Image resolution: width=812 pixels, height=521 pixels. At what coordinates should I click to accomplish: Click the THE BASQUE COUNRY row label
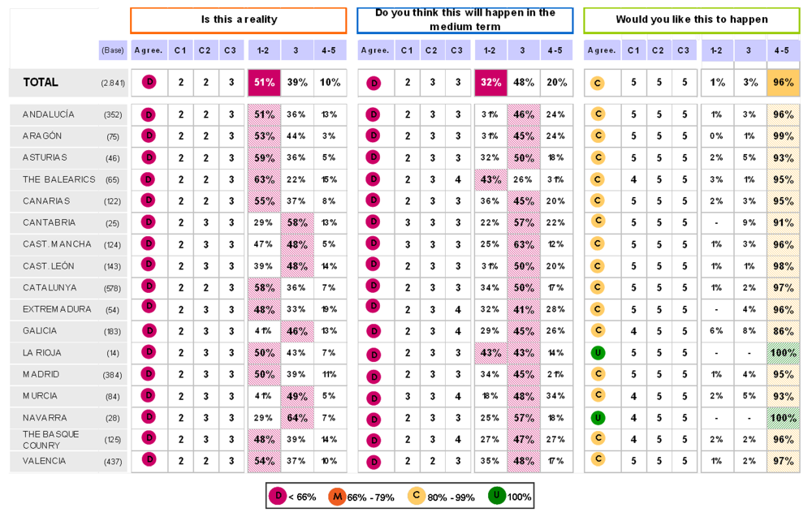[51, 439]
